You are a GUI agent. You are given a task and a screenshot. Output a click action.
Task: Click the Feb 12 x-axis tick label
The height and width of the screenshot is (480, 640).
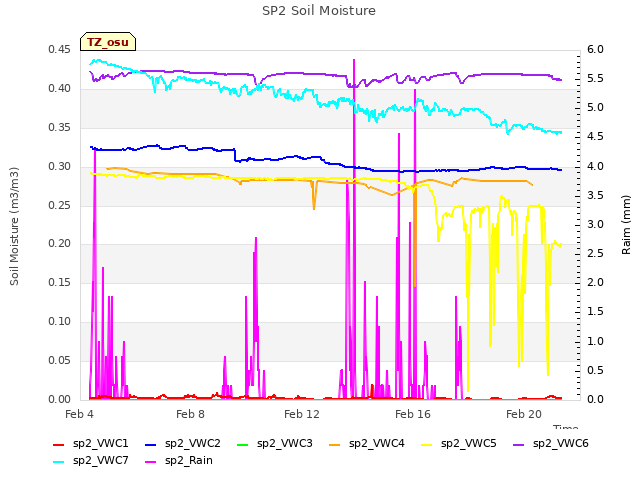point(302,414)
